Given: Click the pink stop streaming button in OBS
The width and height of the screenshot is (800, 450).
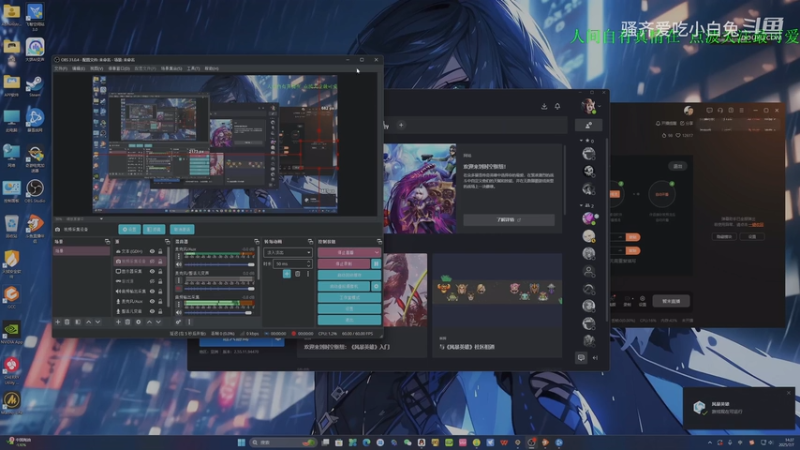Looking at the screenshot, I should [345, 253].
